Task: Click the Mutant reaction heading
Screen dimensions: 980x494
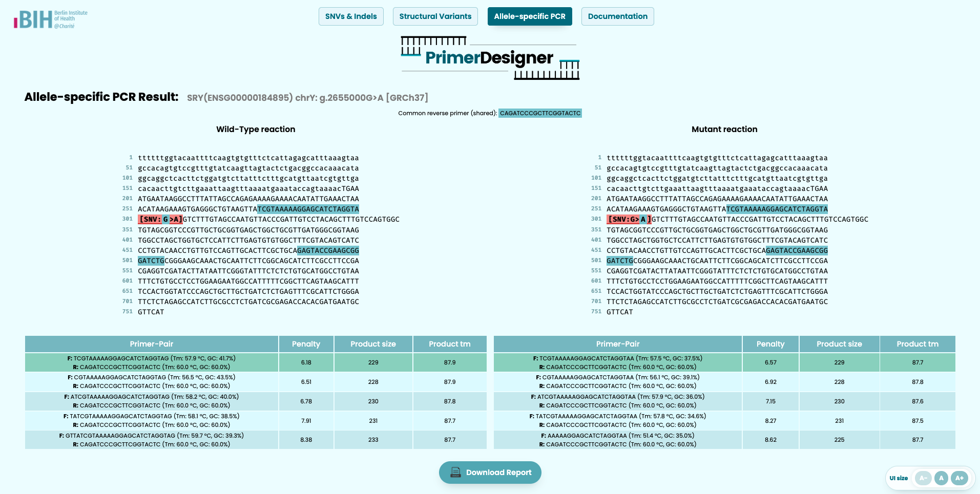Action: [724, 130]
